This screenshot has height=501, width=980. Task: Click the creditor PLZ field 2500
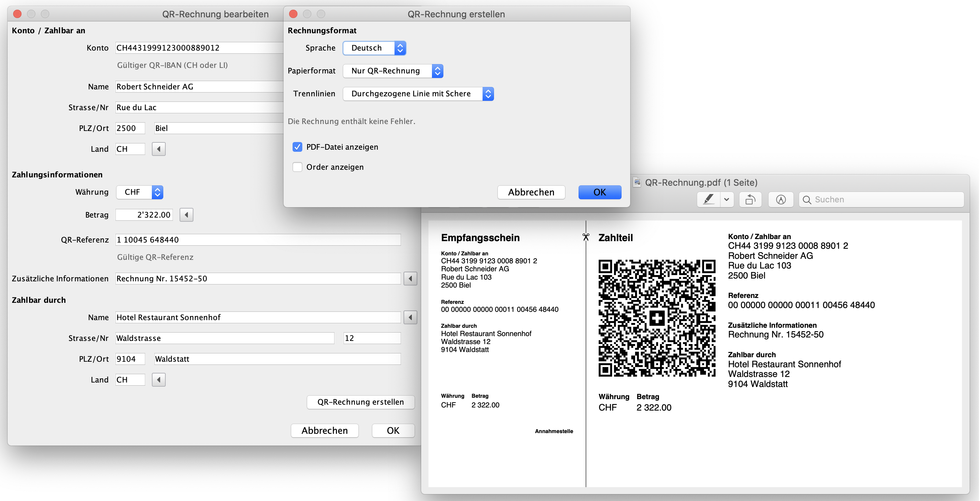(x=130, y=129)
